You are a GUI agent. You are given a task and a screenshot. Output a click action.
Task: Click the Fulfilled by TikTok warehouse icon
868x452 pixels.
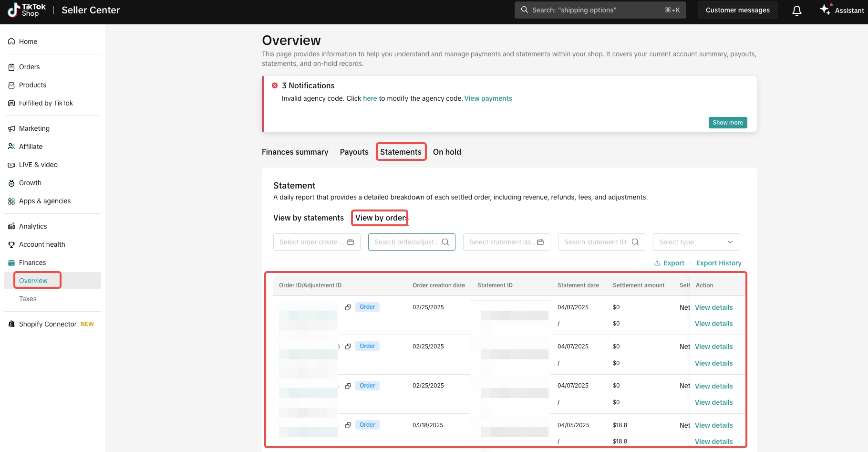[11, 103]
